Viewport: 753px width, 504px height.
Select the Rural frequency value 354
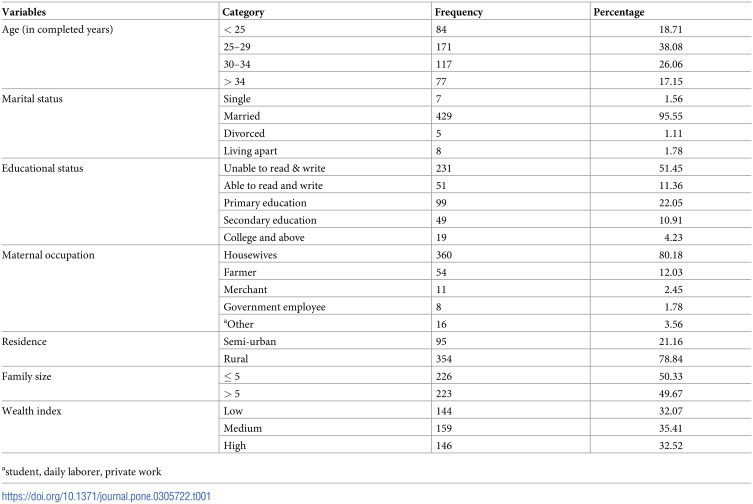444,359
